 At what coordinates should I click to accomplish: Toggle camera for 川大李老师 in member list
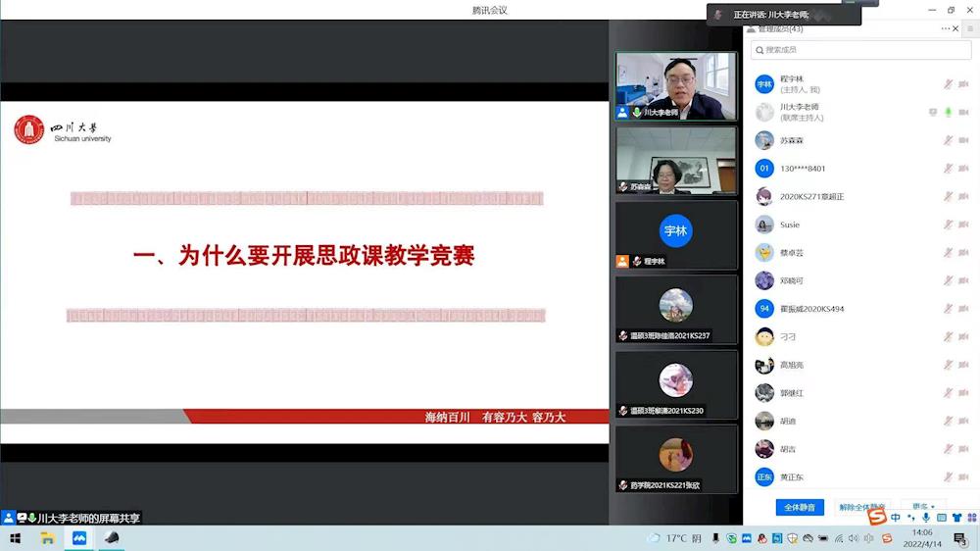963,112
